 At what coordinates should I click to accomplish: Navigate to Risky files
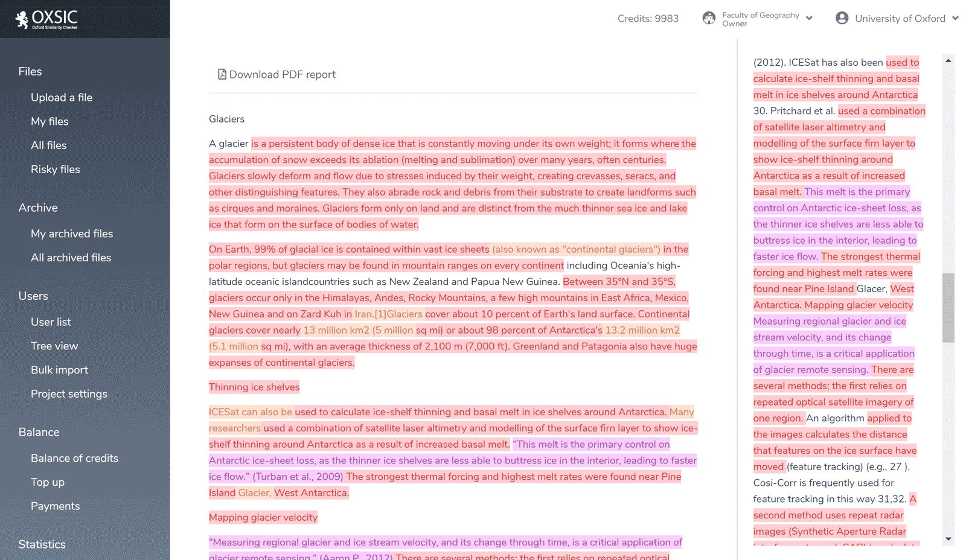coord(55,170)
